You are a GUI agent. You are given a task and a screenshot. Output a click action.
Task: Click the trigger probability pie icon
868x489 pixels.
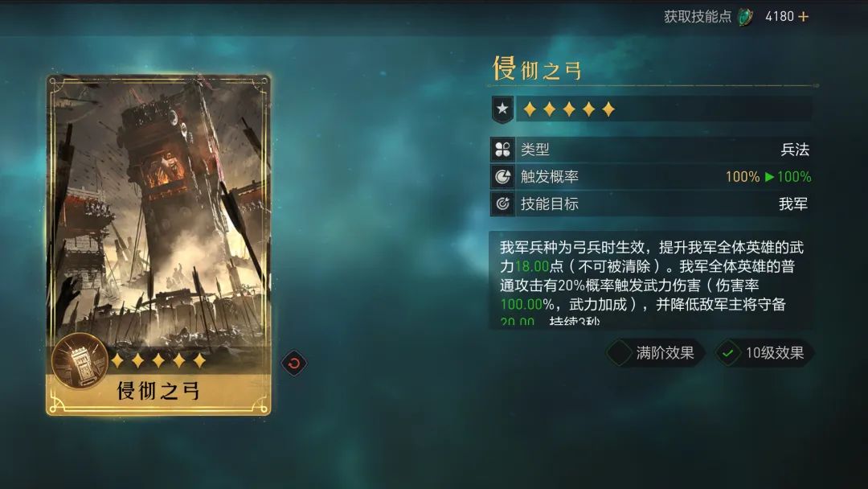[502, 177]
